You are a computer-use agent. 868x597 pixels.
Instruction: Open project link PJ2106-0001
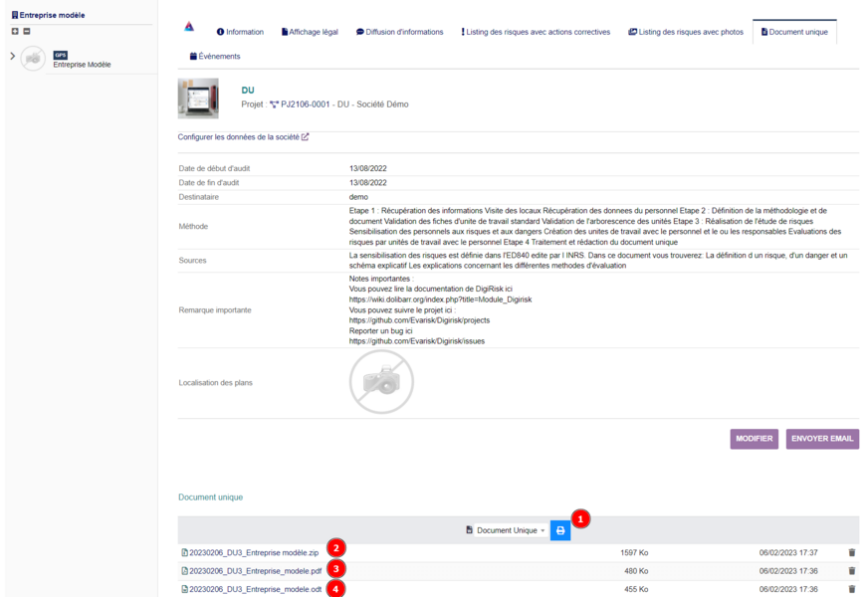305,104
